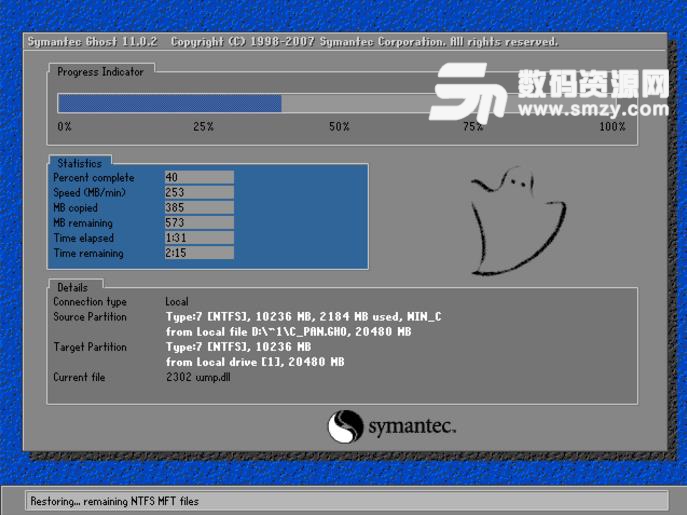This screenshot has height=515, width=687.
Task: Click the MB copied value 385
Action: tap(199, 207)
